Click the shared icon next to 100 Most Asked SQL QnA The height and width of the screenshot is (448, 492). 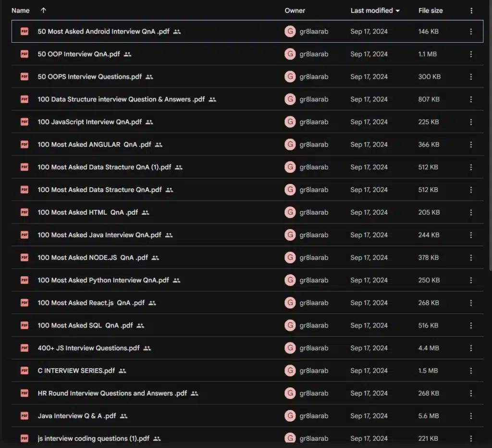click(x=140, y=326)
